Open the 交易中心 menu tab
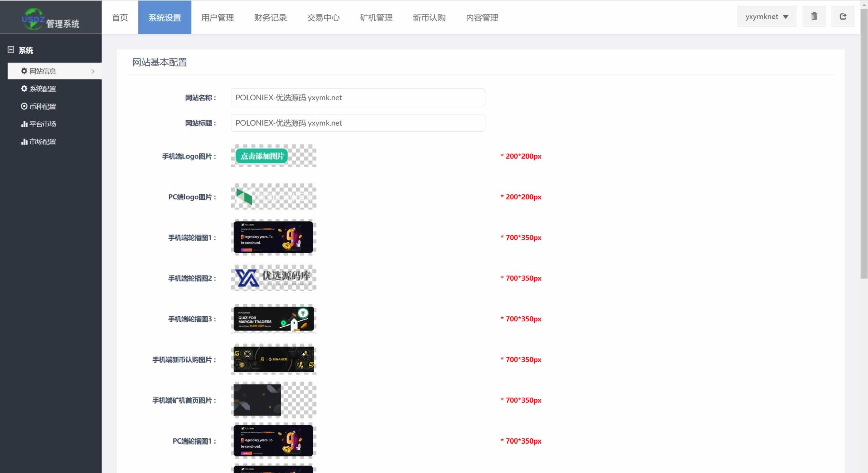 coord(323,17)
